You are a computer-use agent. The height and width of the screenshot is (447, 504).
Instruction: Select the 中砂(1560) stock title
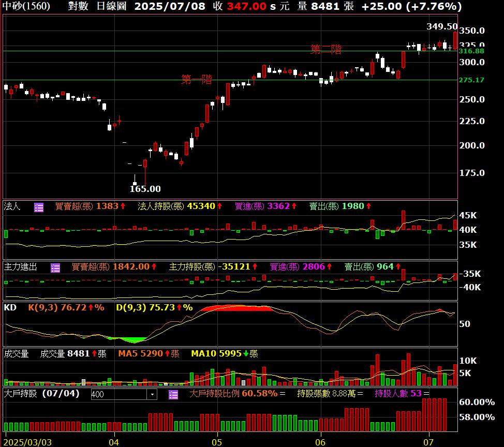coord(26,6)
